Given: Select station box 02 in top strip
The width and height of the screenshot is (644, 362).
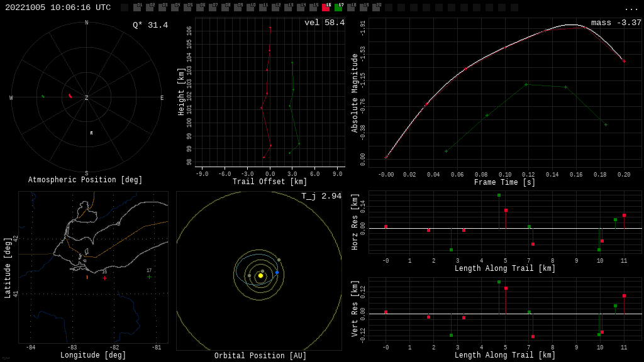Looking at the screenshot, I should click(150, 8).
